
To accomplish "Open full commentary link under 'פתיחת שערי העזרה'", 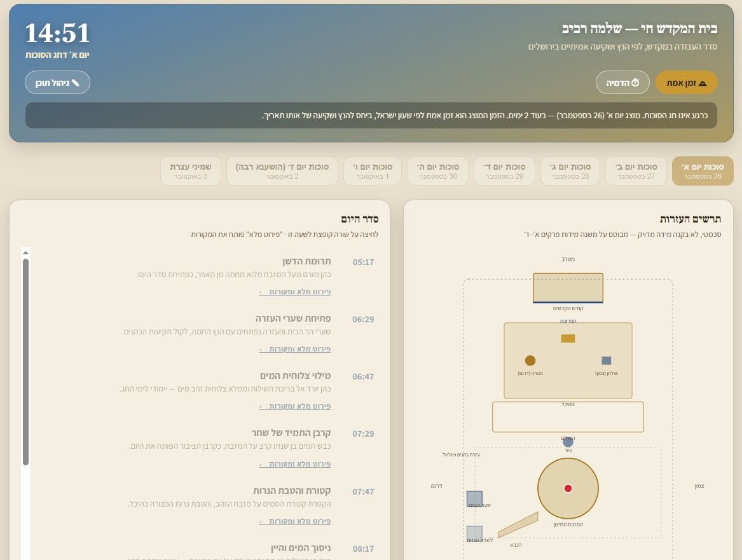I will click(295, 349).
